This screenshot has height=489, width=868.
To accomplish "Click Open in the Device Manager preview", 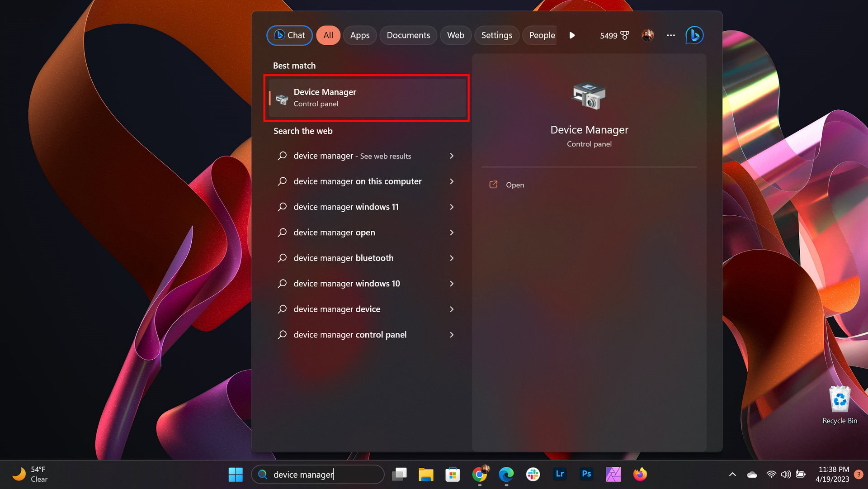I will coord(514,185).
